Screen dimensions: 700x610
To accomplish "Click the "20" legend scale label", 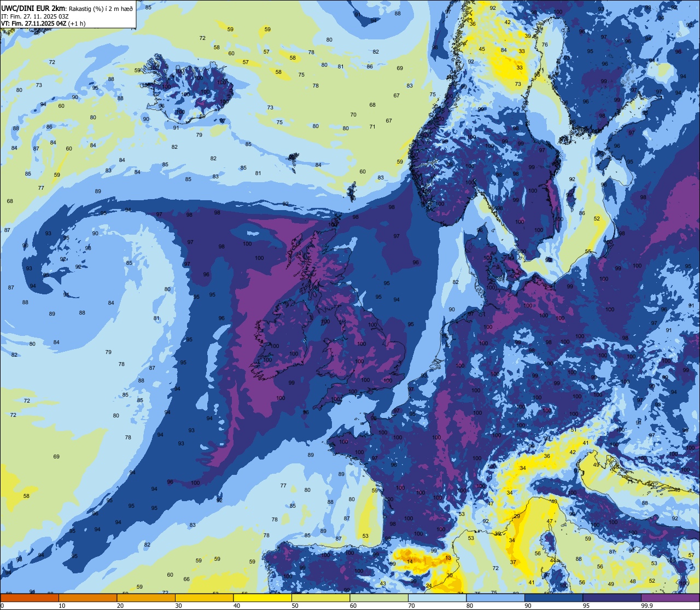I will 120,606.
